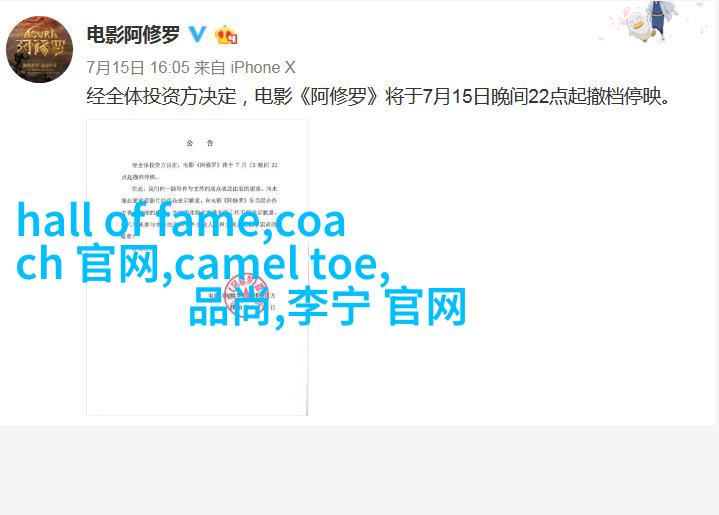Click the blue 'hall of fame,coa' watermark line

click(181, 221)
